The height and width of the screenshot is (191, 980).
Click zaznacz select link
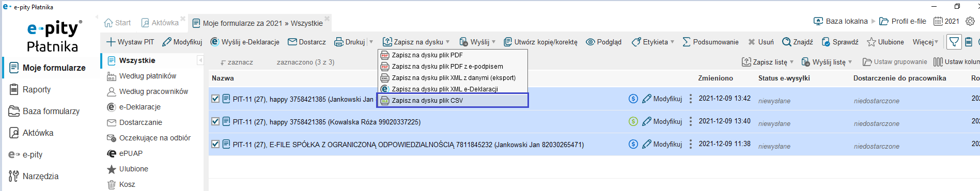tap(237, 62)
